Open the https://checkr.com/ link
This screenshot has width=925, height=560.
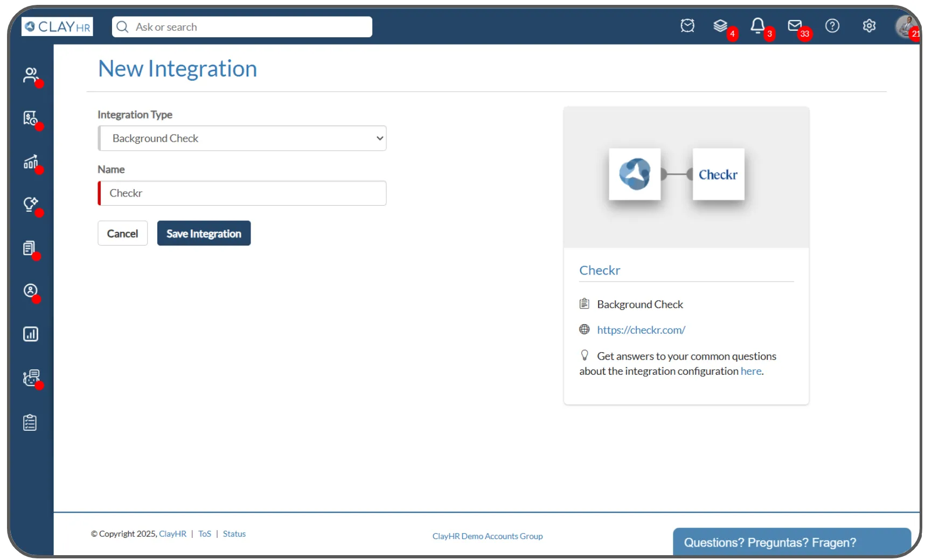pos(641,330)
